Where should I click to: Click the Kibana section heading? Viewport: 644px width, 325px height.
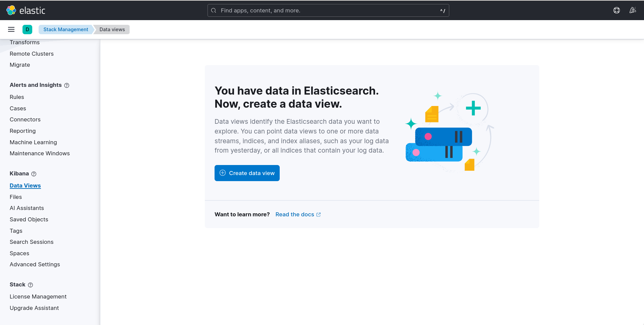click(x=19, y=173)
